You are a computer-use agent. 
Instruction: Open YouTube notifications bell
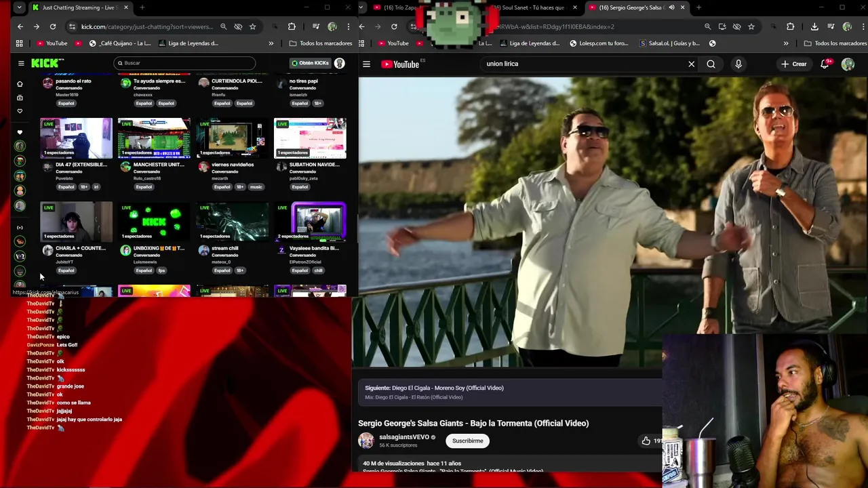pos(825,64)
